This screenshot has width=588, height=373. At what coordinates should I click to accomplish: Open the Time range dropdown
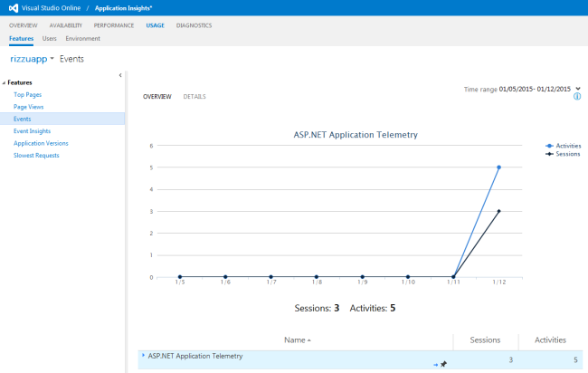tap(577, 89)
